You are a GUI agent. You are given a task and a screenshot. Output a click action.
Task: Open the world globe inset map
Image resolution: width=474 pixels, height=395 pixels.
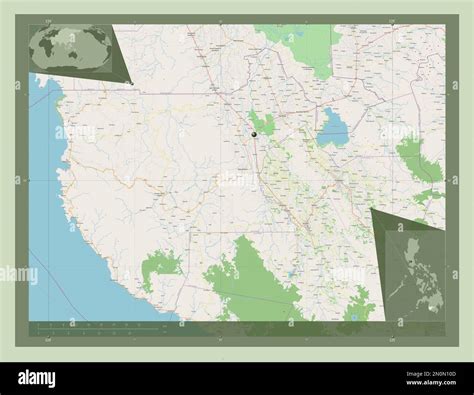[x=71, y=48]
